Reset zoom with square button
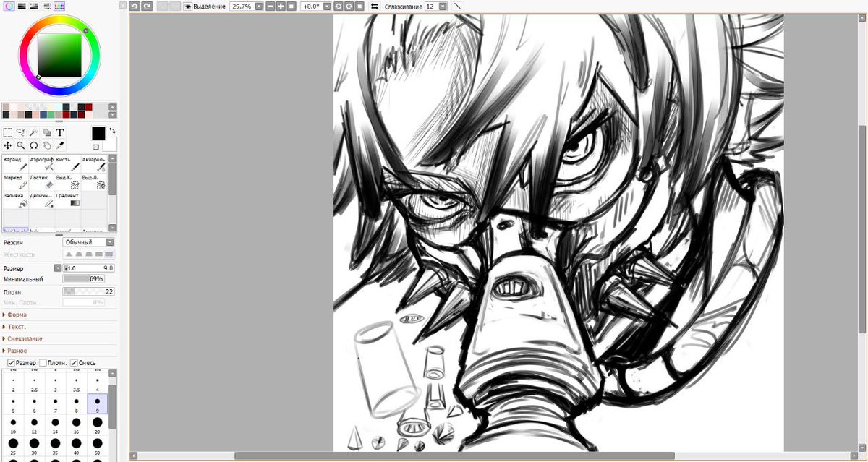The width and height of the screenshot is (868, 462). 292,6
